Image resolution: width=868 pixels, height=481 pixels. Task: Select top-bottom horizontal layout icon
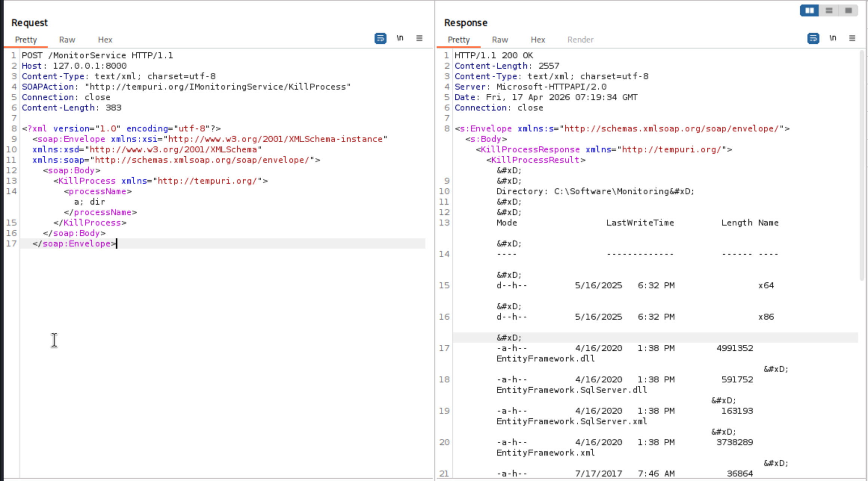(829, 10)
